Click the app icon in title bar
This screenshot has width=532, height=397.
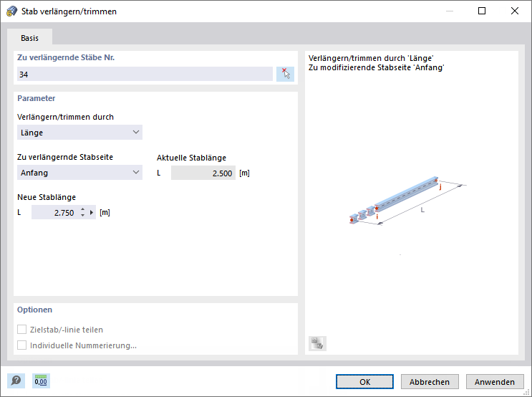pos(11,11)
